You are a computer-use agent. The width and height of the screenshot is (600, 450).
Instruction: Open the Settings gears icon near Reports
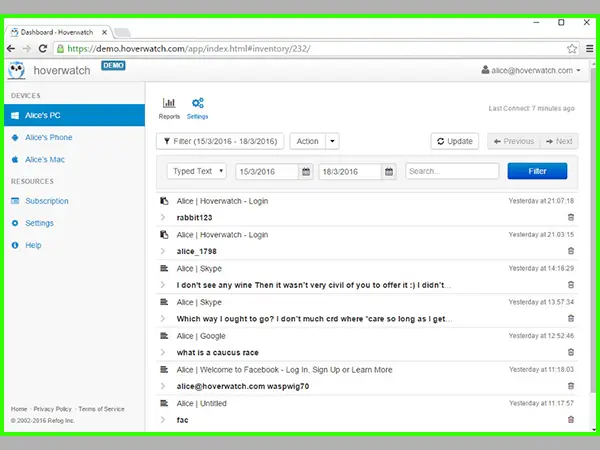click(x=197, y=103)
